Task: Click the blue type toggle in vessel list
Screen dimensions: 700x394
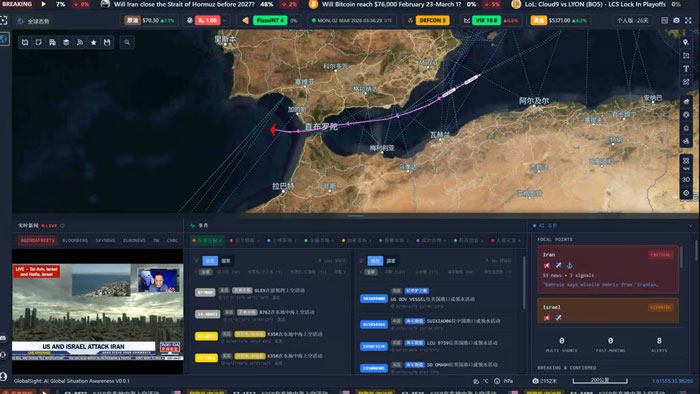Action: point(375,261)
